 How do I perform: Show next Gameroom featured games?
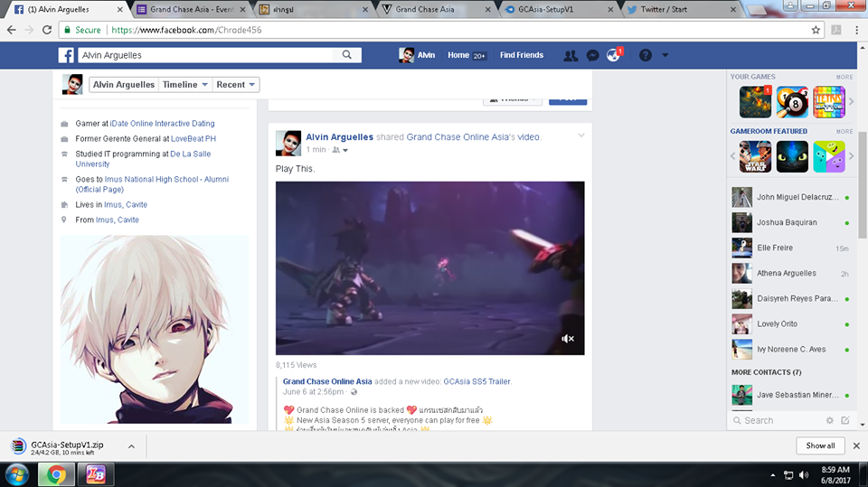852,156
